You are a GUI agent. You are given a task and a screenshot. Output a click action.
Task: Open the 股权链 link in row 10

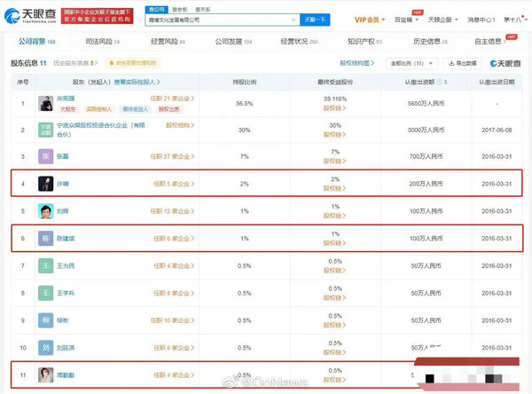[x=334, y=352]
